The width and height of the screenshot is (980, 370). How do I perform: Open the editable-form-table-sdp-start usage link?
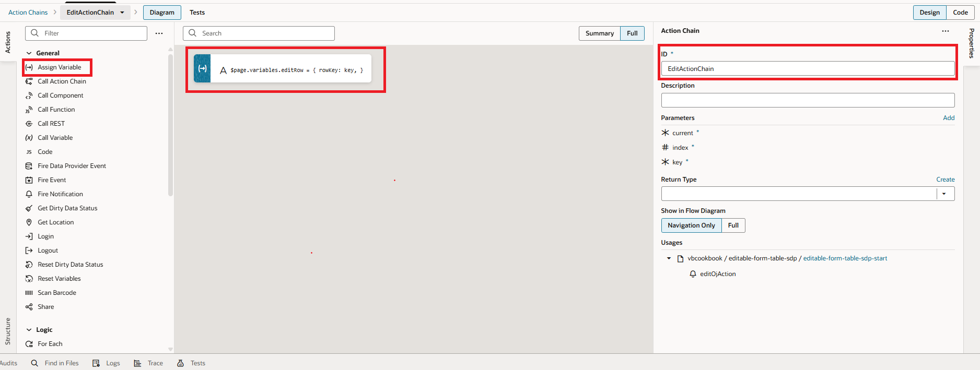click(845, 258)
